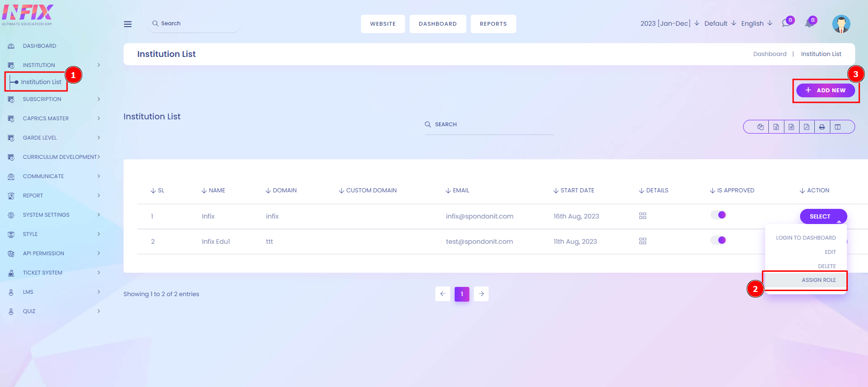Open the Dashboard sidebar item
Image resolution: width=868 pixels, height=387 pixels.
click(x=39, y=46)
